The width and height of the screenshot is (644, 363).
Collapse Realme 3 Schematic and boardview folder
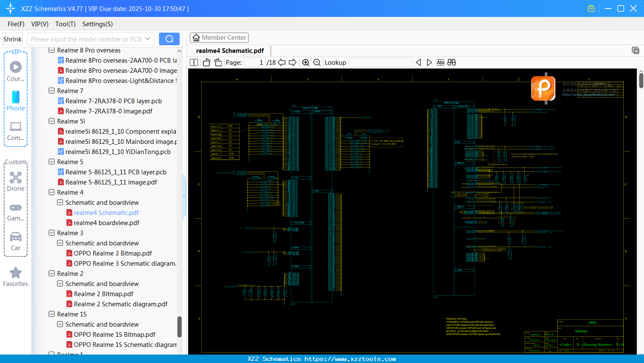(60, 243)
